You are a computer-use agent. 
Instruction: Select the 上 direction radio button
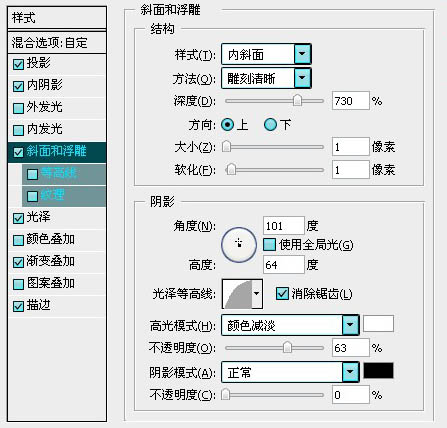click(228, 125)
